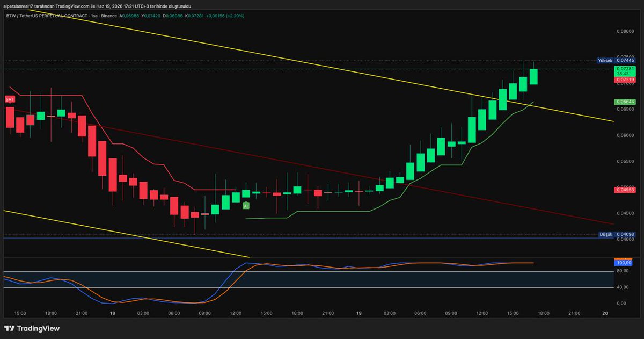This screenshot has width=644, height=339.
Task: Click the 80,00 oscillator axis tick
Action: [x=623, y=271]
